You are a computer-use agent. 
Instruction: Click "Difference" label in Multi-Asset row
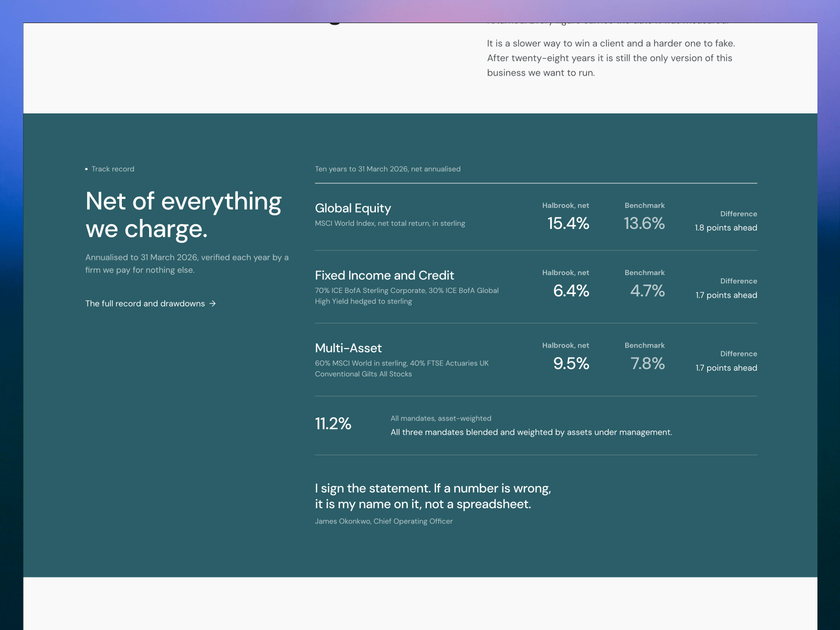739,354
